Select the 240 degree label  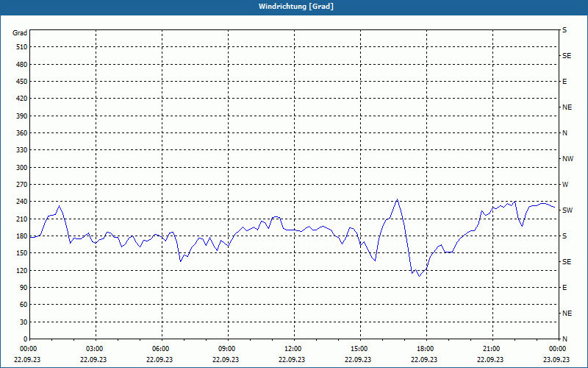click(22, 202)
